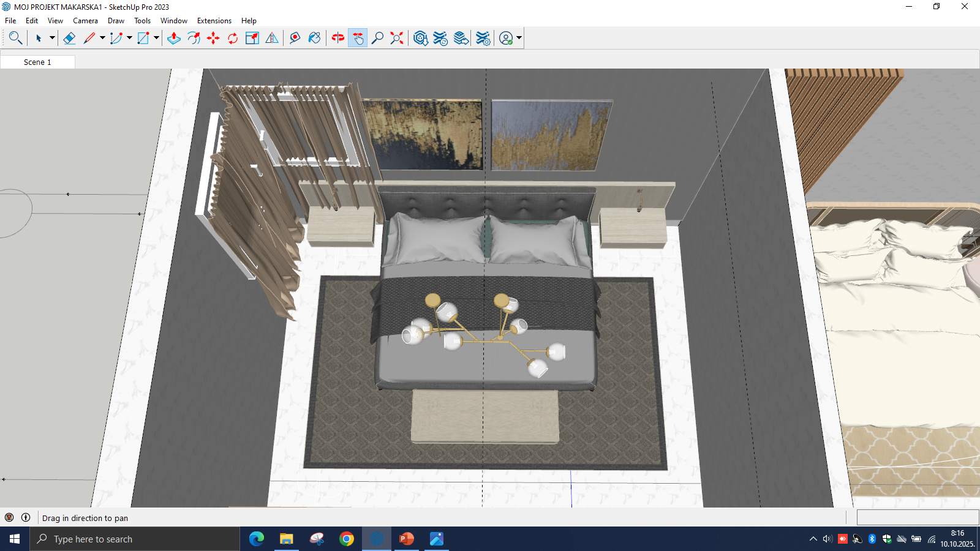
Task: Select the Move tool
Action: coord(213,38)
